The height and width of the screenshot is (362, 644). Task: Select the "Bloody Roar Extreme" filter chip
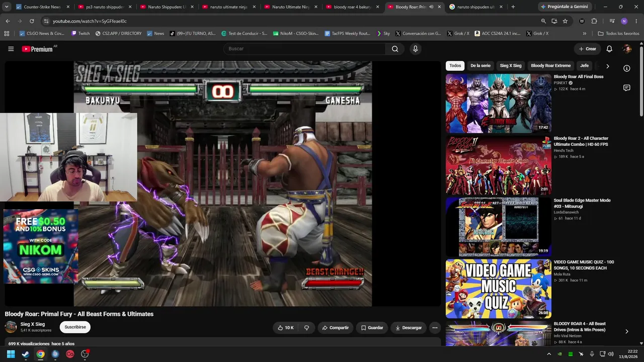[x=551, y=66]
